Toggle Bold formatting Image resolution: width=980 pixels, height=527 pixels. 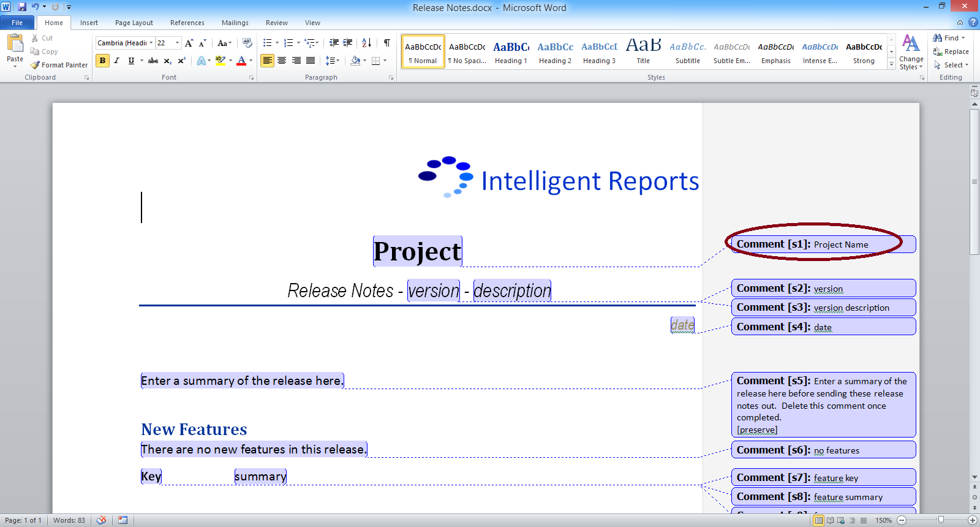click(102, 61)
